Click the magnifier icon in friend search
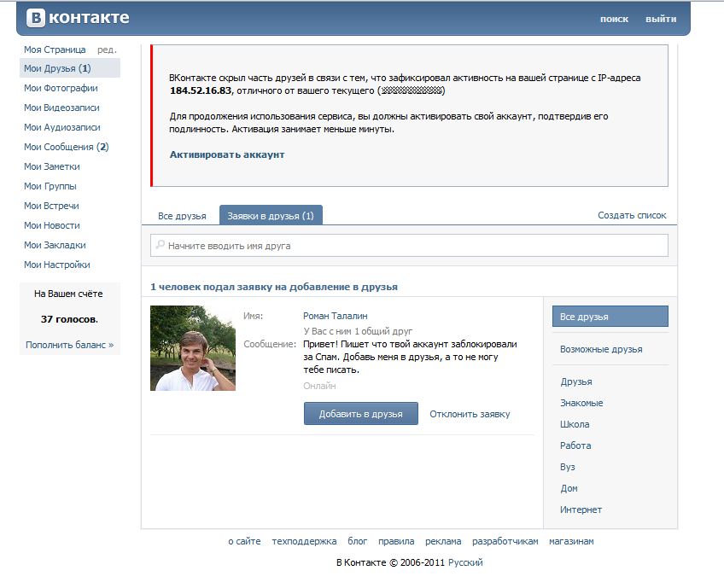724x588 pixels. [159, 246]
